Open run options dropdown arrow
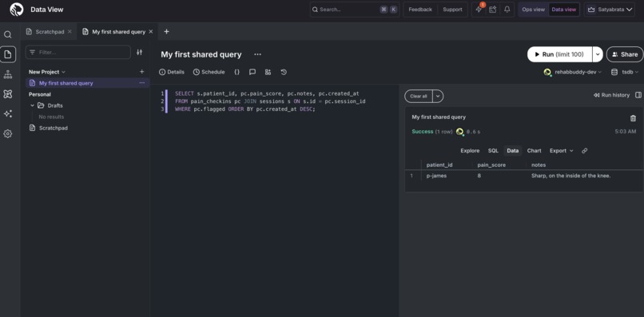This screenshot has width=644, height=317. coord(598,54)
